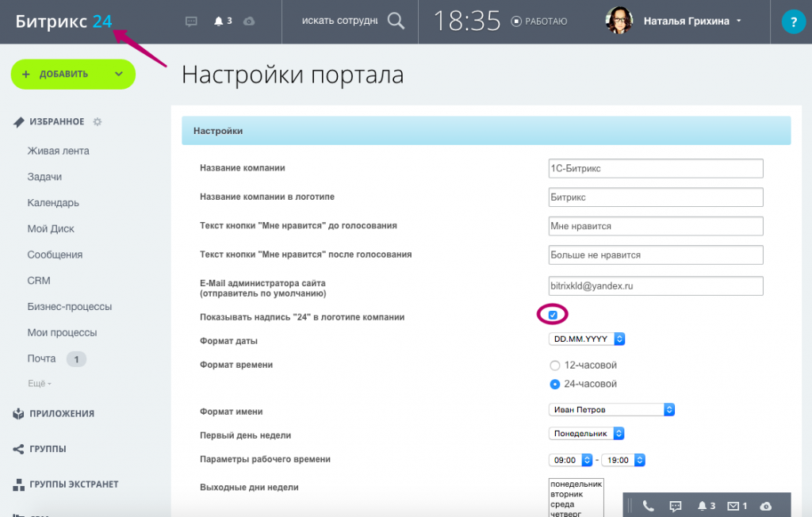Viewport: 812px width, 517px height.
Task: Expand the Ещё sidebar list
Action: (40, 383)
